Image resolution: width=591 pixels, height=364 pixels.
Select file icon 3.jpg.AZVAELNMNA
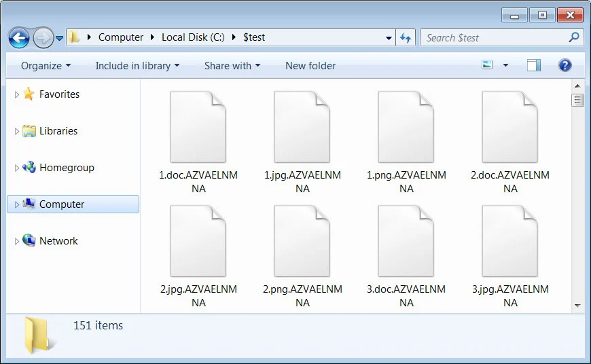tap(510, 241)
